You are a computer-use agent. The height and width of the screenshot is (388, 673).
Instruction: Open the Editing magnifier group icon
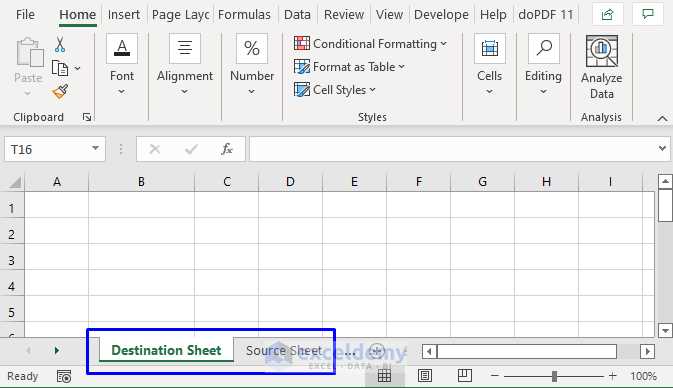pos(544,48)
